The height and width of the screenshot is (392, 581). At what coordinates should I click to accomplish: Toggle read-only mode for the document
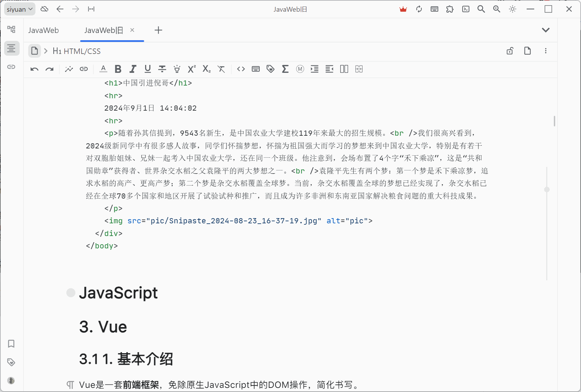click(x=509, y=51)
